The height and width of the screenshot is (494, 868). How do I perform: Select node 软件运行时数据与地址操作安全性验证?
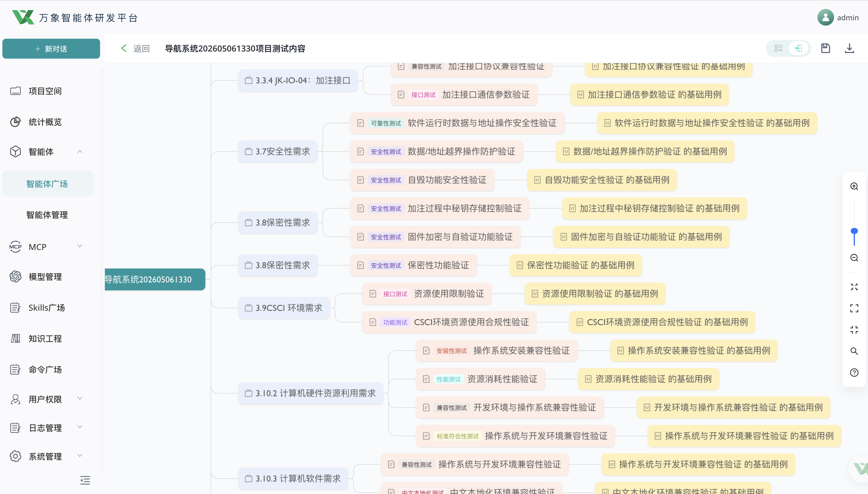(x=457, y=123)
